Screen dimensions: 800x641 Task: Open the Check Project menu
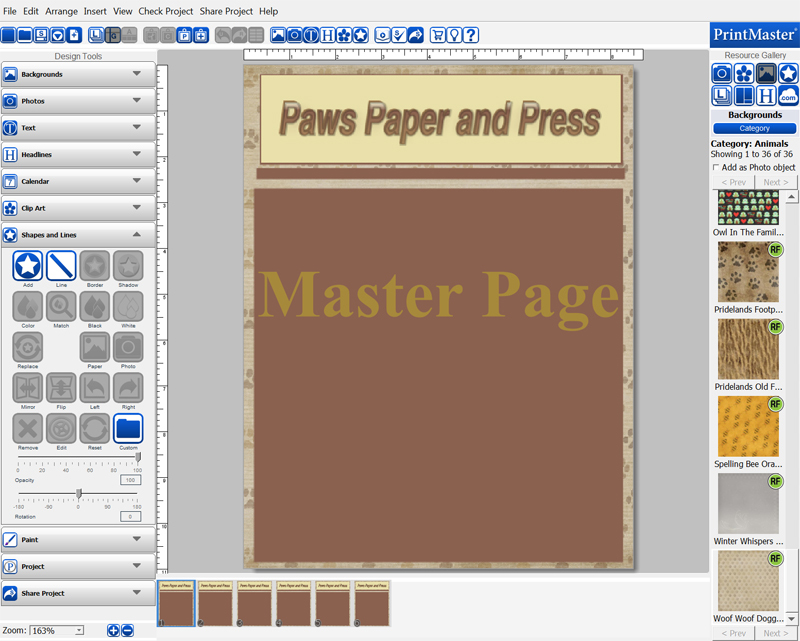point(166,11)
